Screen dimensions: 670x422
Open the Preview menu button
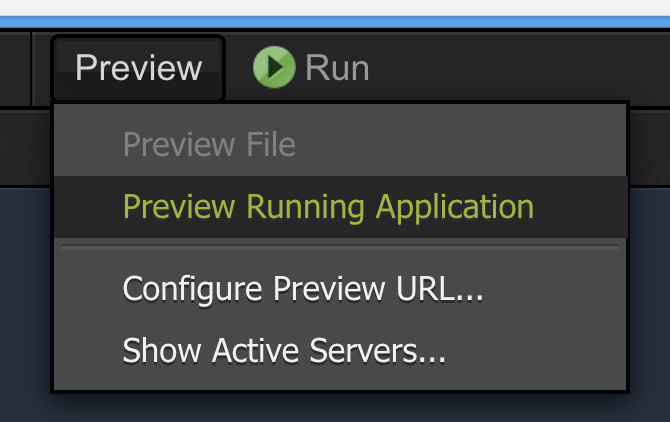[x=138, y=67]
